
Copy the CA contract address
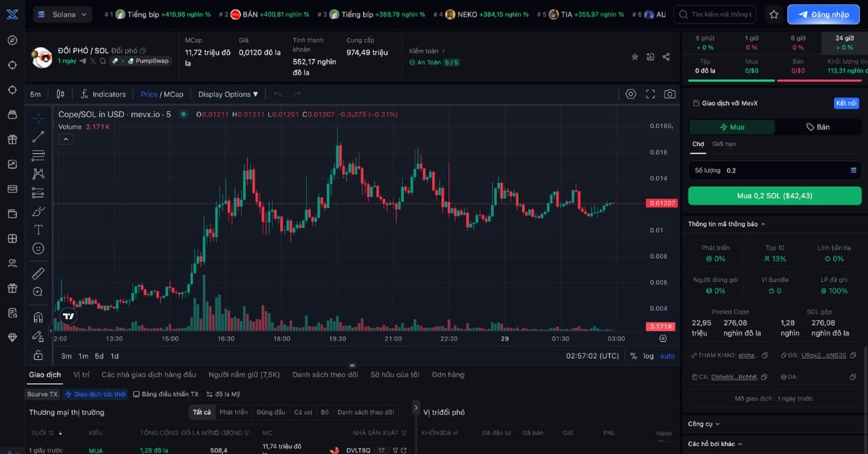765,377
